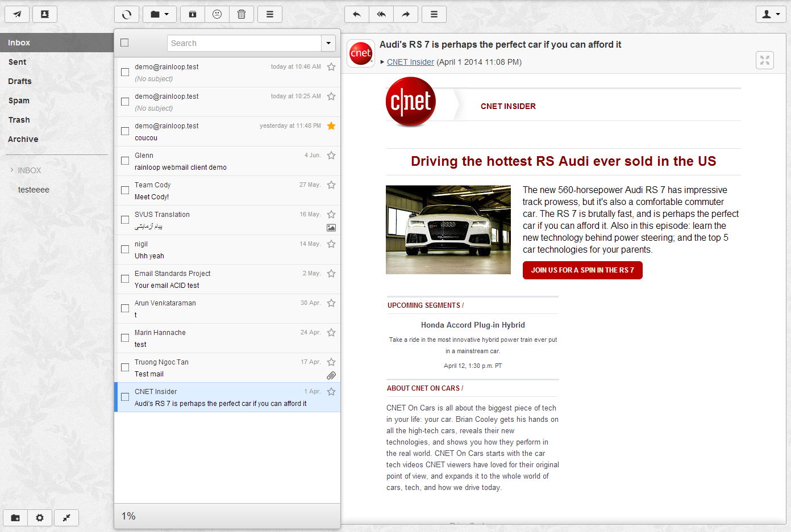Viewport: 791px width, 532px height.
Task: Check the Glenn message checkbox
Action: tap(125, 161)
